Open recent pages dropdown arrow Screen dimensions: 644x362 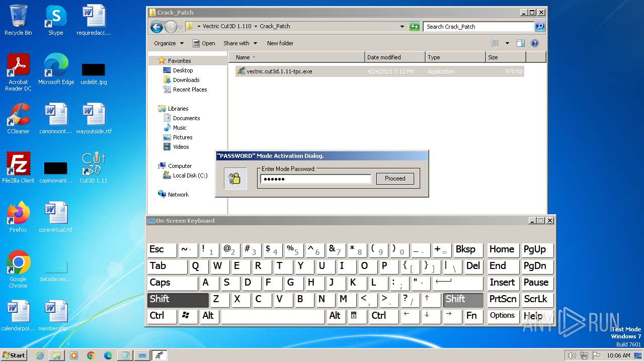(180, 27)
